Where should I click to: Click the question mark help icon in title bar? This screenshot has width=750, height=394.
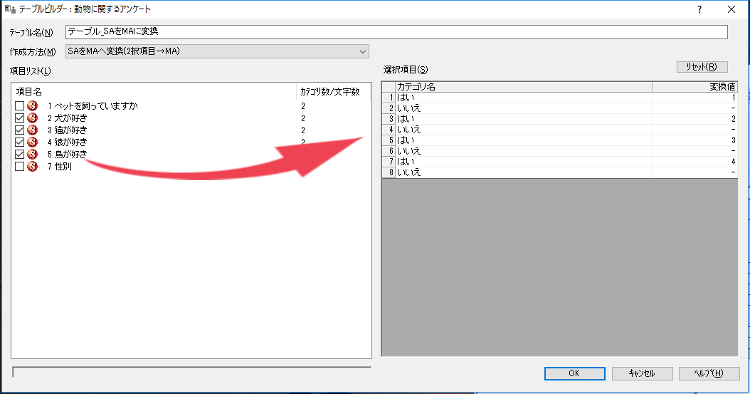(699, 9)
